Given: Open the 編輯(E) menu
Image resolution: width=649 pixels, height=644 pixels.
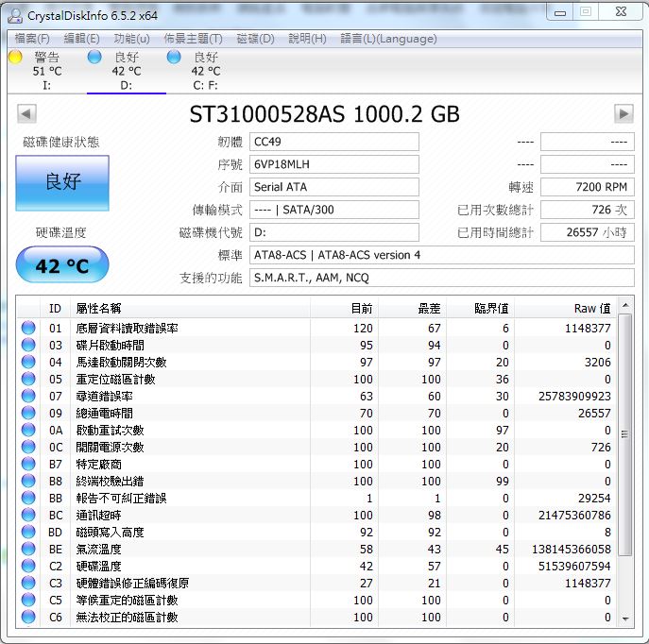Looking at the screenshot, I should (x=81, y=39).
